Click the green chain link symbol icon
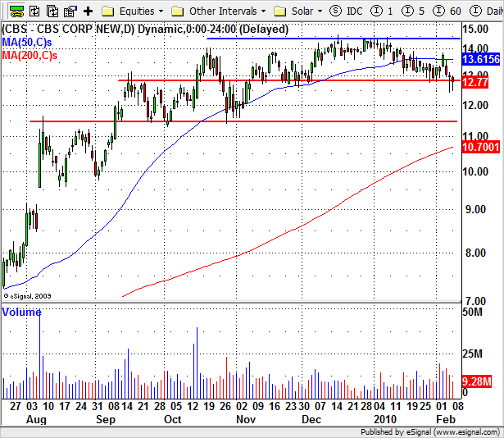The height and width of the screenshot is (438, 504). pos(16,11)
